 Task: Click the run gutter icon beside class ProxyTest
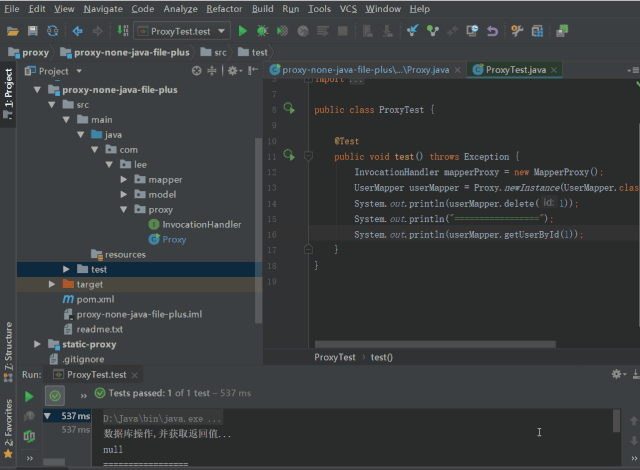tap(288, 108)
